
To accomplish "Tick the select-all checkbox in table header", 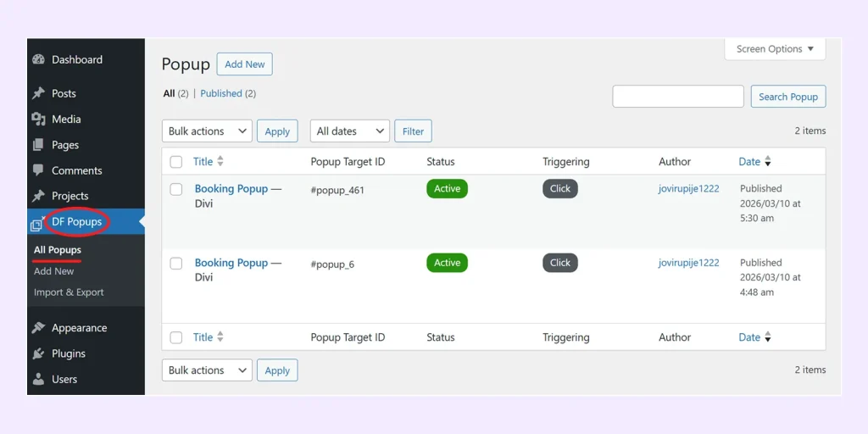I will [x=176, y=162].
